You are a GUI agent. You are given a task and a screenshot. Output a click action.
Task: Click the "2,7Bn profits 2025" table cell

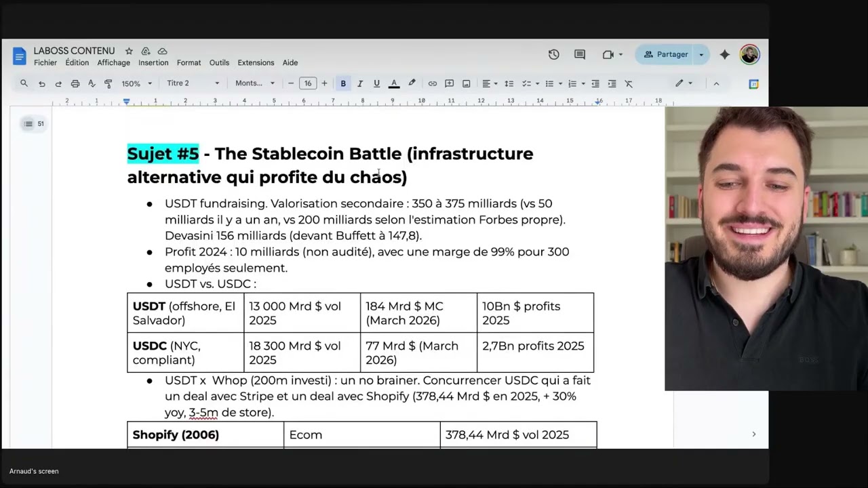click(x=536, y=352)
